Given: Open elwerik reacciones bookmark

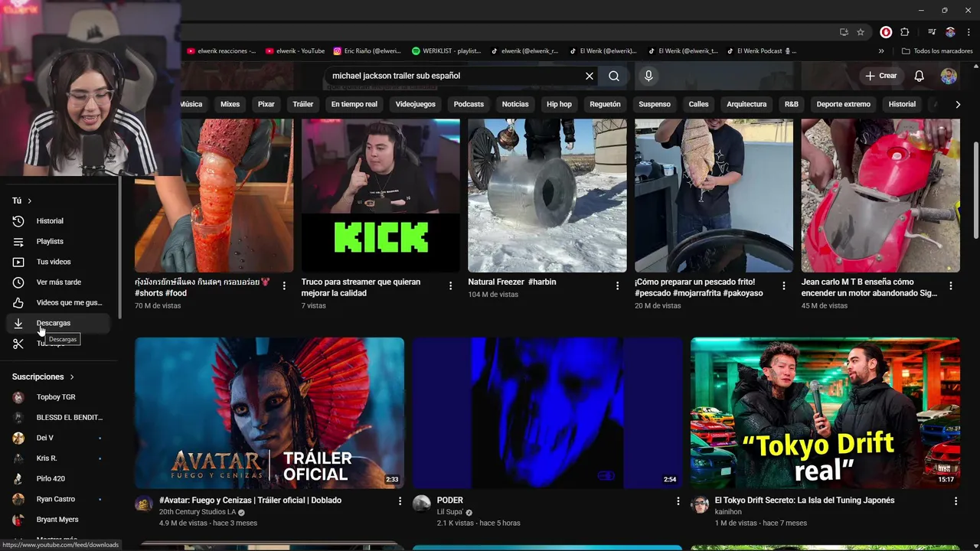Looking at the screenshot, I should tap(221, 51).
